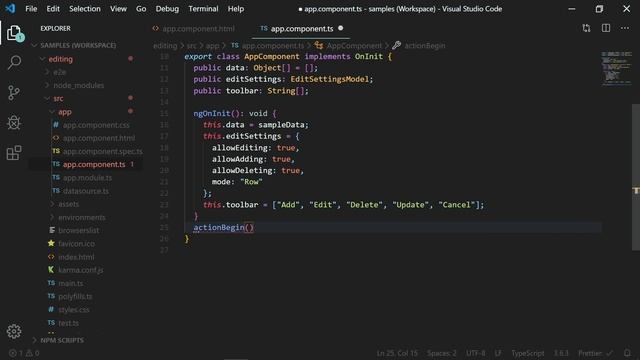The image size is (640, 360).
Task: Open Source Control view icon
Action: 13,93
